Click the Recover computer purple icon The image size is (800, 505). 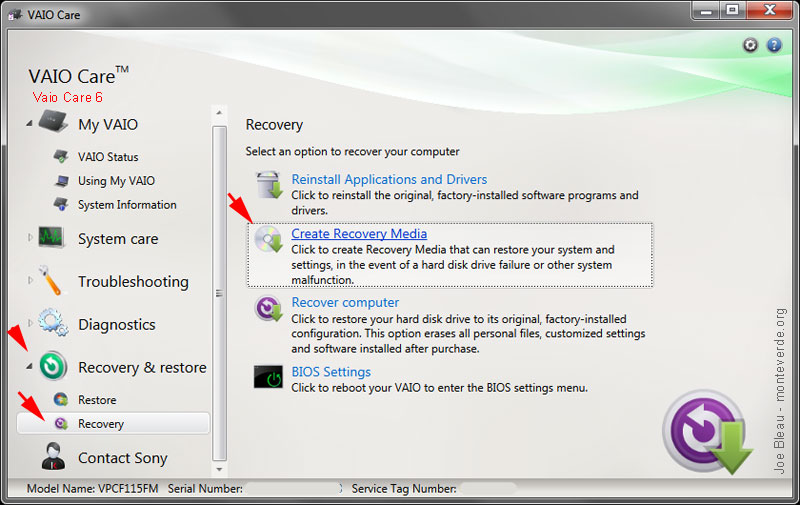pos(268,309)
